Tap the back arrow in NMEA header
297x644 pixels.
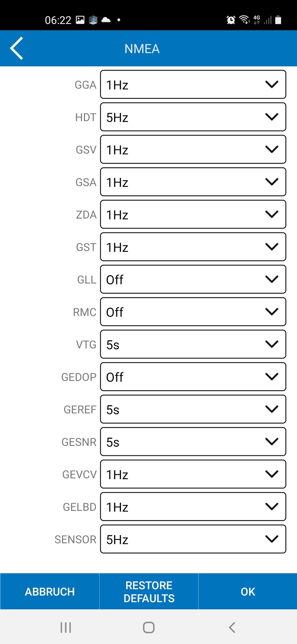coord(17,48)
